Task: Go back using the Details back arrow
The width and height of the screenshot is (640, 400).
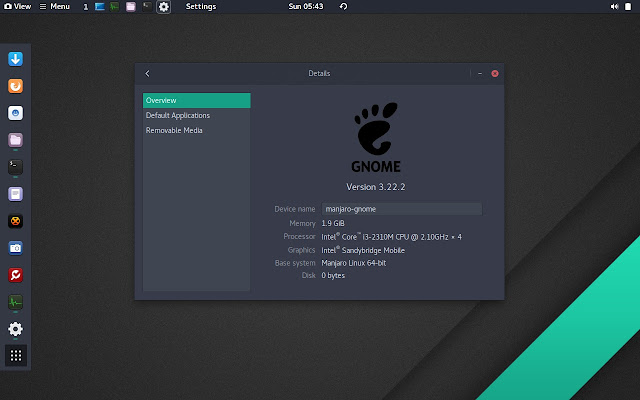Action: pos(147,73)
